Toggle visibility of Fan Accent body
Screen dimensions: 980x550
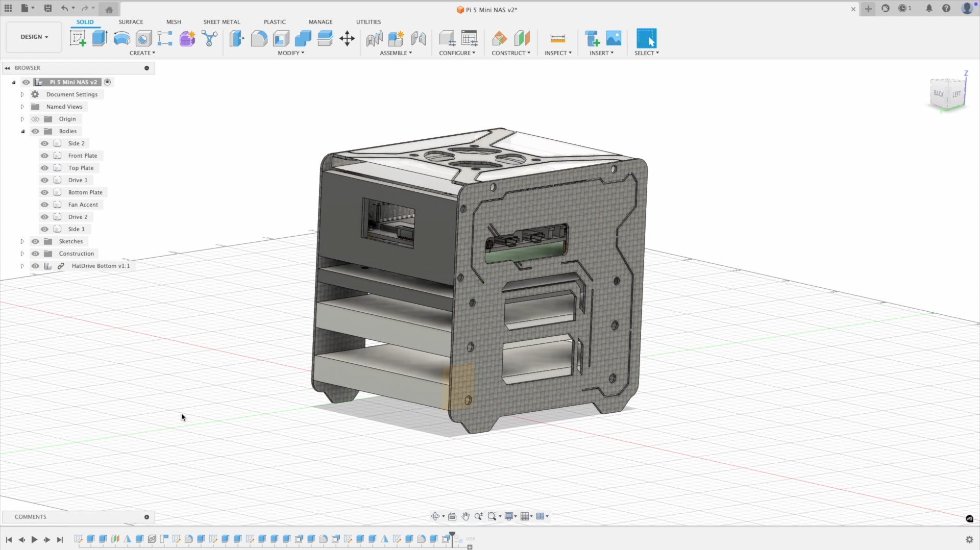coord(44,205)
